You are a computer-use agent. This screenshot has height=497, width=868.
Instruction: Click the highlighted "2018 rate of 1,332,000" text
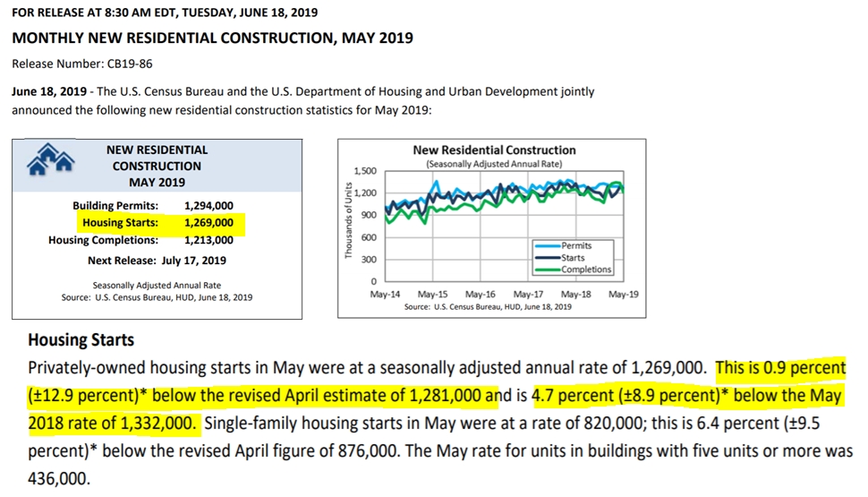pyautogui.click(x=112, y=424)
